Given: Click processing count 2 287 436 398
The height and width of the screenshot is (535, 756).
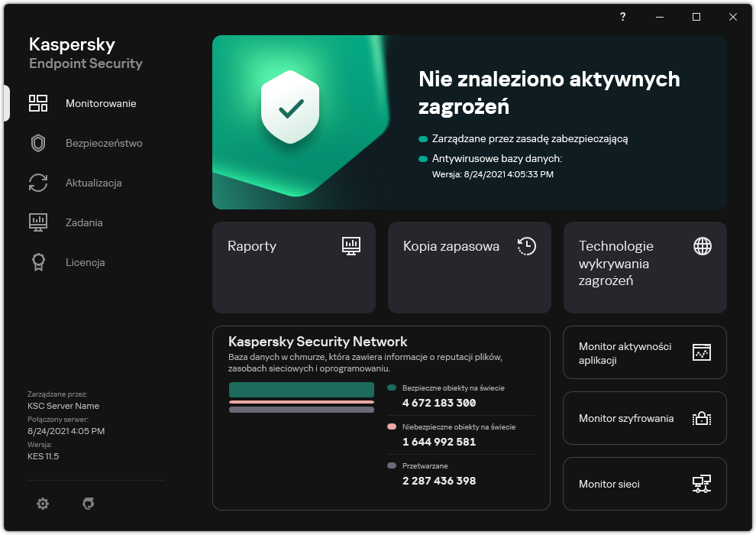Looking at the screenshot, I should [439, 481].
